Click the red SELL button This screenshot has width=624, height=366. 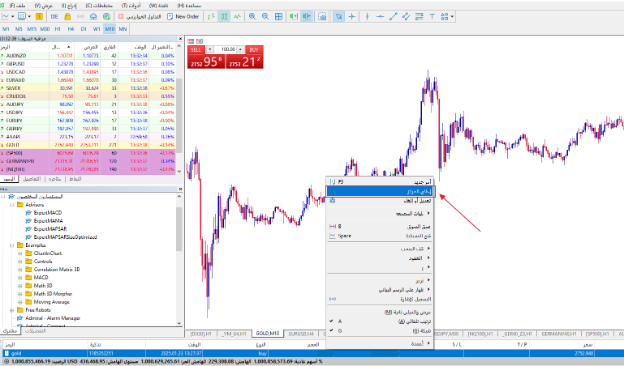pos(196,50)
